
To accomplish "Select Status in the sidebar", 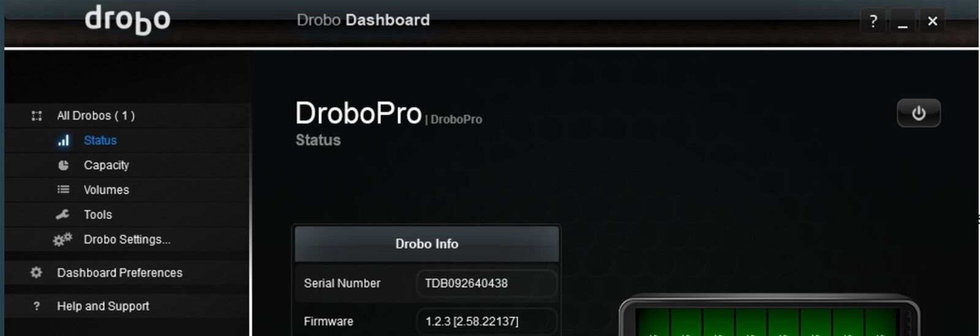I will [x=100, y=140].
